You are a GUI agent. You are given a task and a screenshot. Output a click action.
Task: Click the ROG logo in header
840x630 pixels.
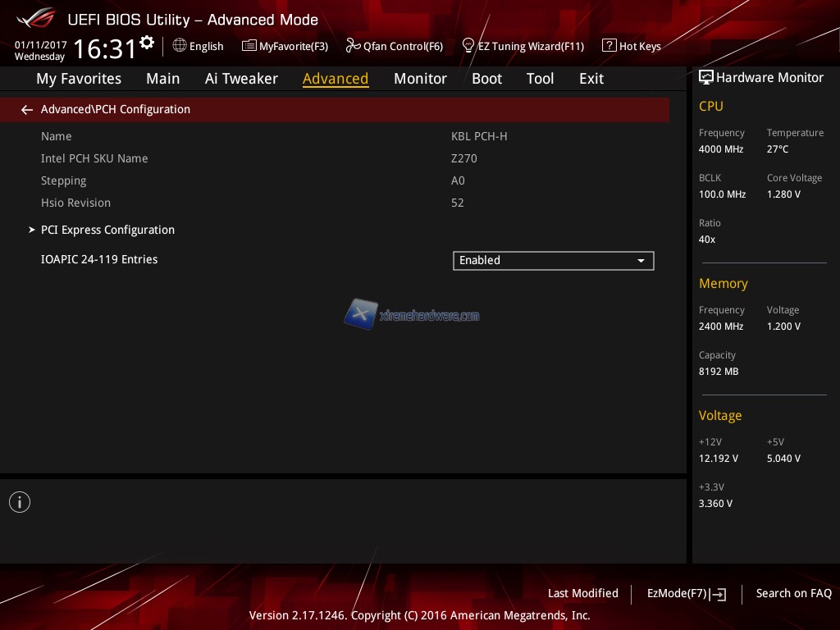coord(35,18)
